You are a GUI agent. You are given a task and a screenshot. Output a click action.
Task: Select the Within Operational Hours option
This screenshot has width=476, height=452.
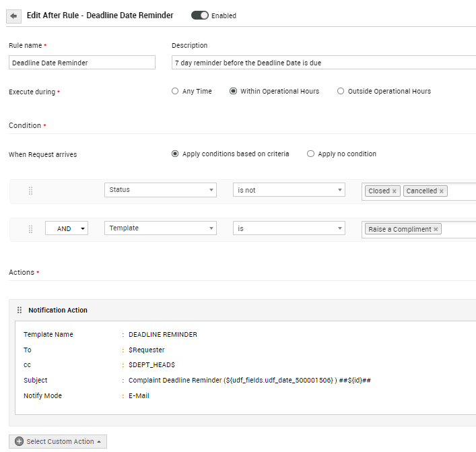(x=233, y=91)
